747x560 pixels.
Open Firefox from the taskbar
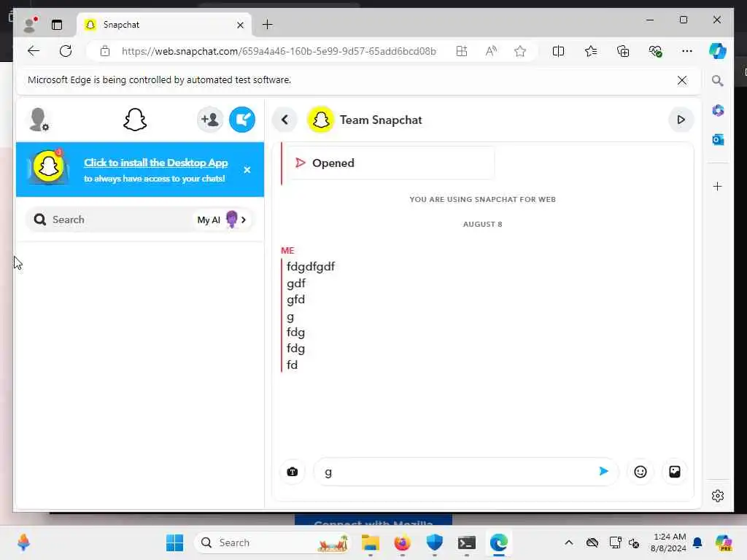point(403,542)
